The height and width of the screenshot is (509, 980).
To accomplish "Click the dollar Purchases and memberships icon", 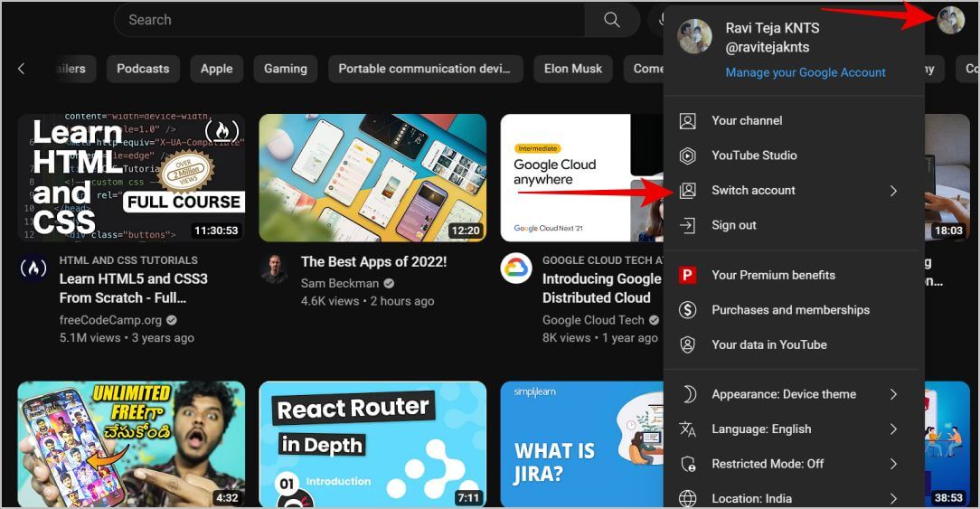I will pos(687,310).
